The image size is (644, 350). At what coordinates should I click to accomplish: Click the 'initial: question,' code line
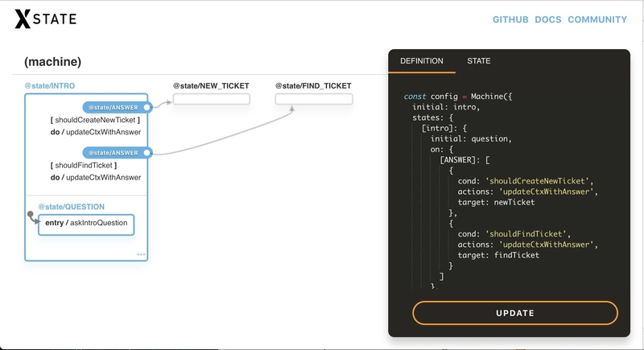pyautogui.click(x=471, y=138)
